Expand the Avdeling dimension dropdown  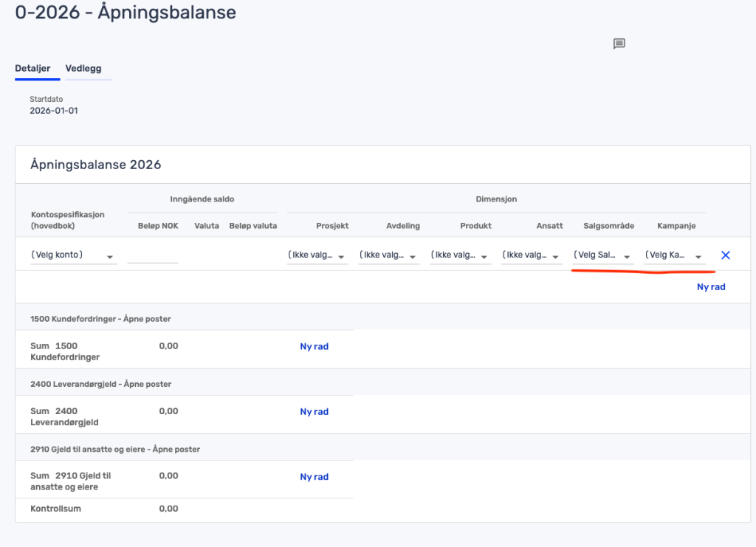point(389,255)
